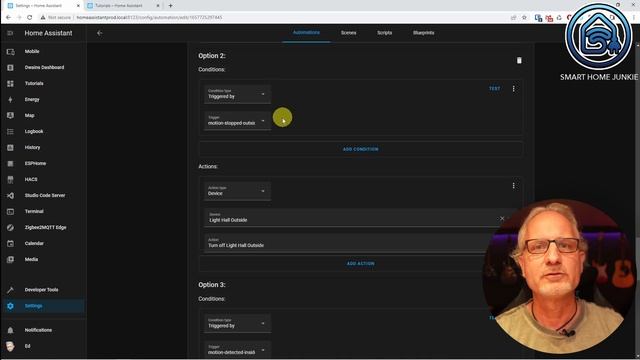
Task: Click ADD CONDITION button
Action: point(360,149)
